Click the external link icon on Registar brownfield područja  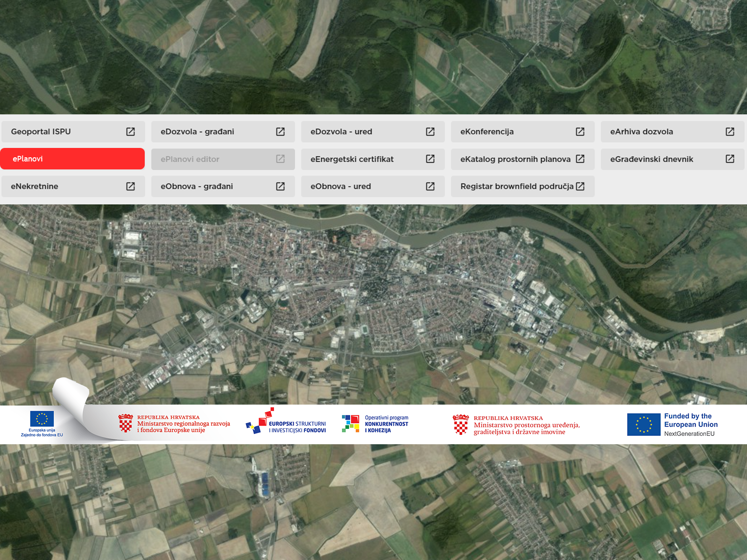pyautogui.click(x=580, y=186)
